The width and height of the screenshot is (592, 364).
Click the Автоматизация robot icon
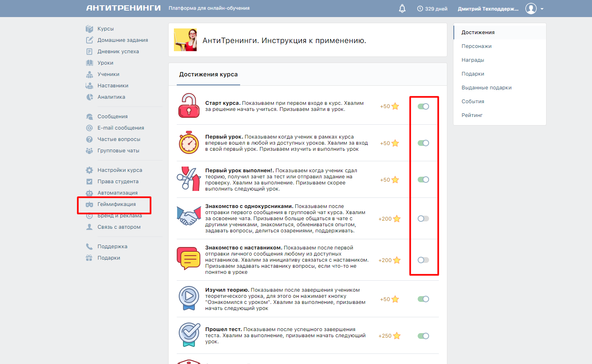tap(89, 193)
